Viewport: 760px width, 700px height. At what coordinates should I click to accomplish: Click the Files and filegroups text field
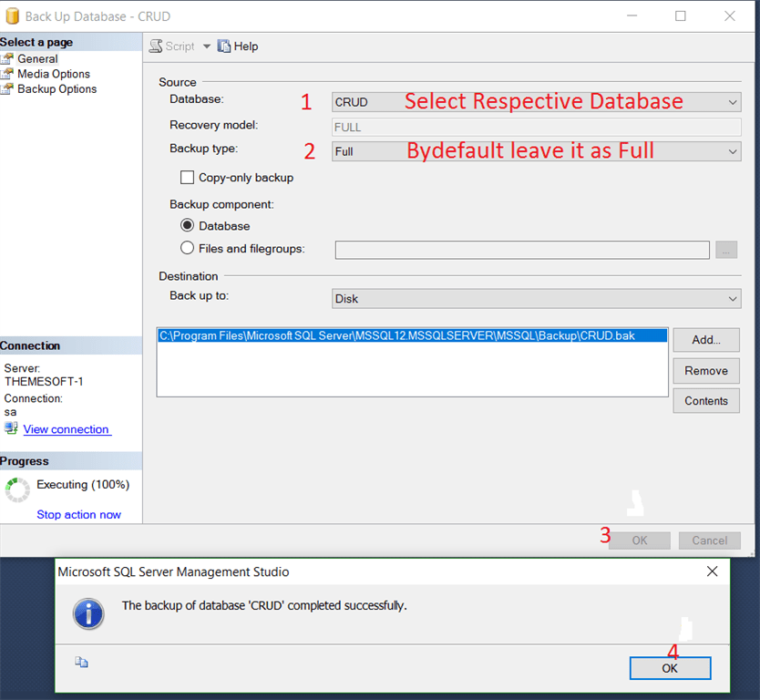click(x=522, y=250)
